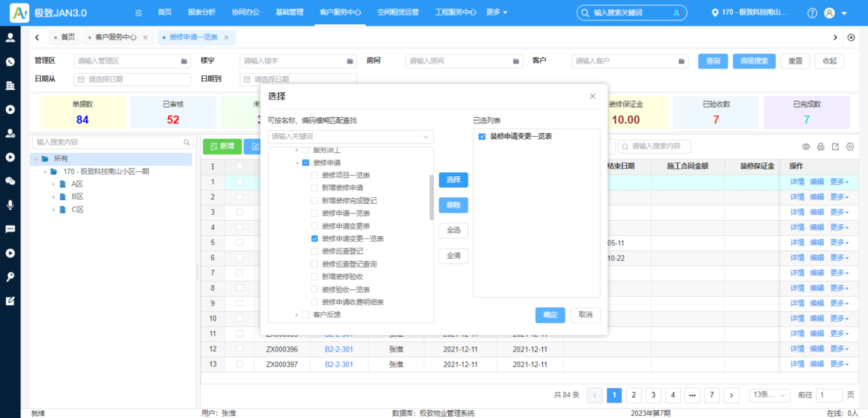Click the folder icon in 楼宇 field
The image size is (868, 418).
point(350,61)
